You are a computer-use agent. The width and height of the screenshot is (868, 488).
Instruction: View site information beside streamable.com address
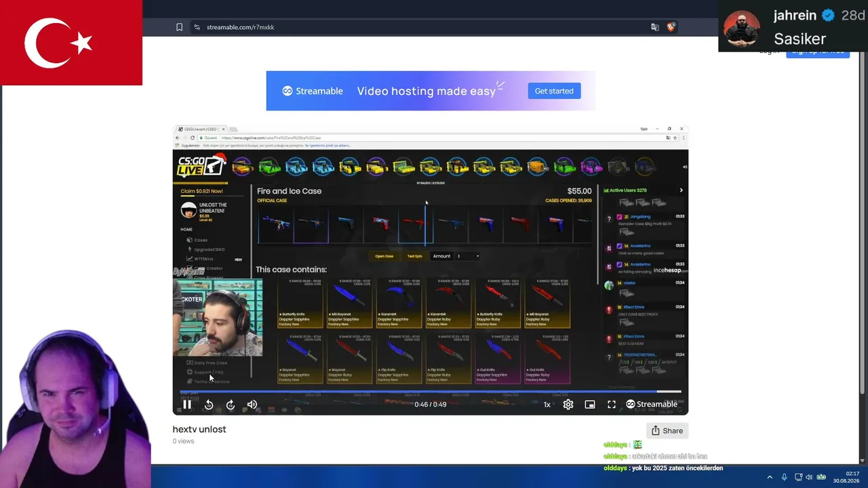click(x=197, y=27)
